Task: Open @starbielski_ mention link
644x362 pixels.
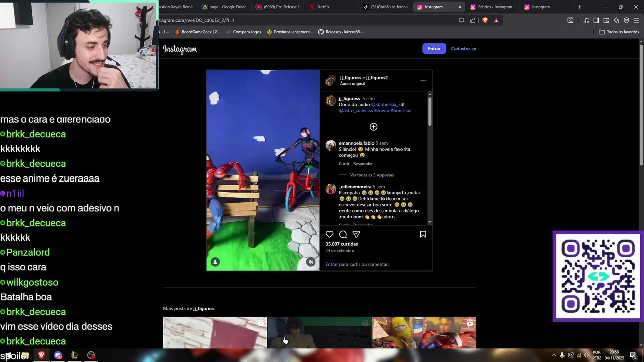Action: pyautogui.click(x=384, y=104)
